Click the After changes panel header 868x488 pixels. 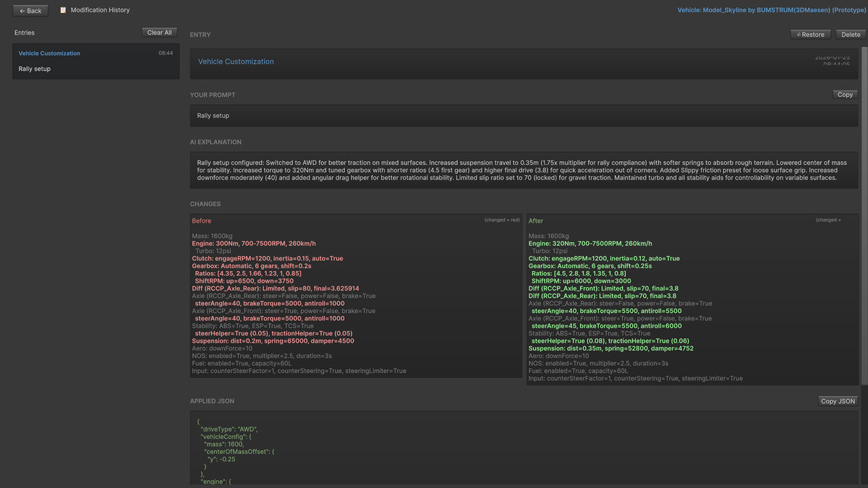[x=536, y=221]
